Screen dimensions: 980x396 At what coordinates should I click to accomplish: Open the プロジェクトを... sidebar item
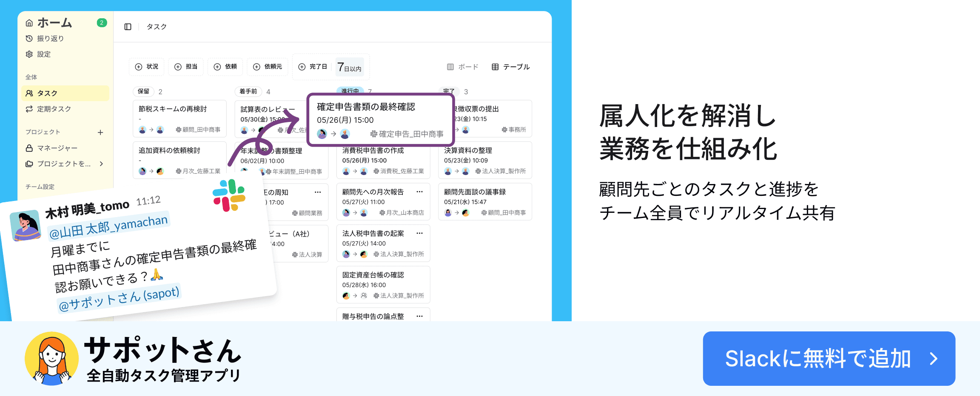click(x=64, y=164)
